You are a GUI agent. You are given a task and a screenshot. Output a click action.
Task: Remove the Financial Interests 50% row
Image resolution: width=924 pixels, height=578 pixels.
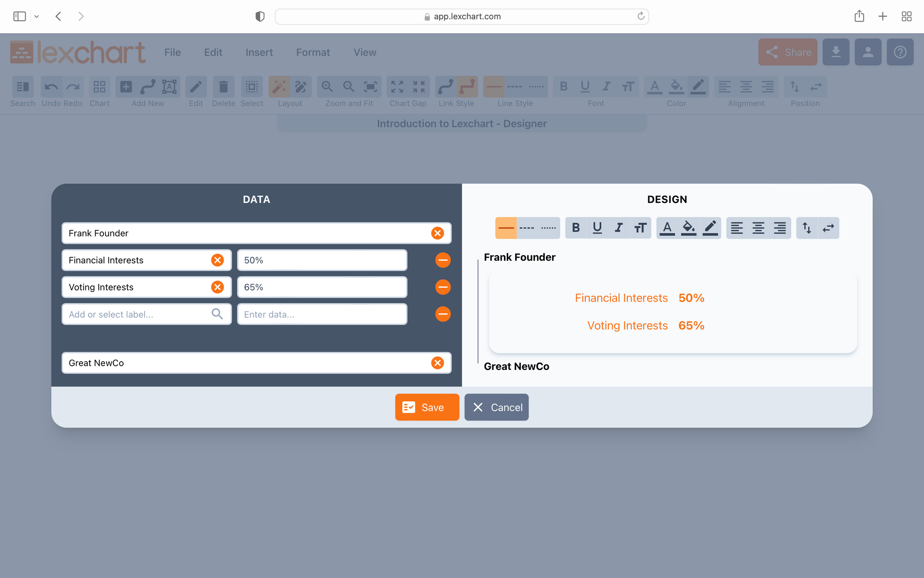pyautogui.click(x=443, y=260)
